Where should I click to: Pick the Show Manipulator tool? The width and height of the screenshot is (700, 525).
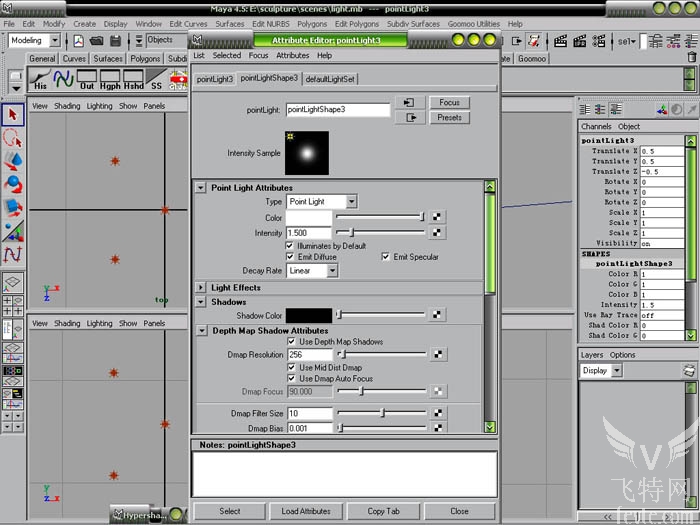[13, 231]
